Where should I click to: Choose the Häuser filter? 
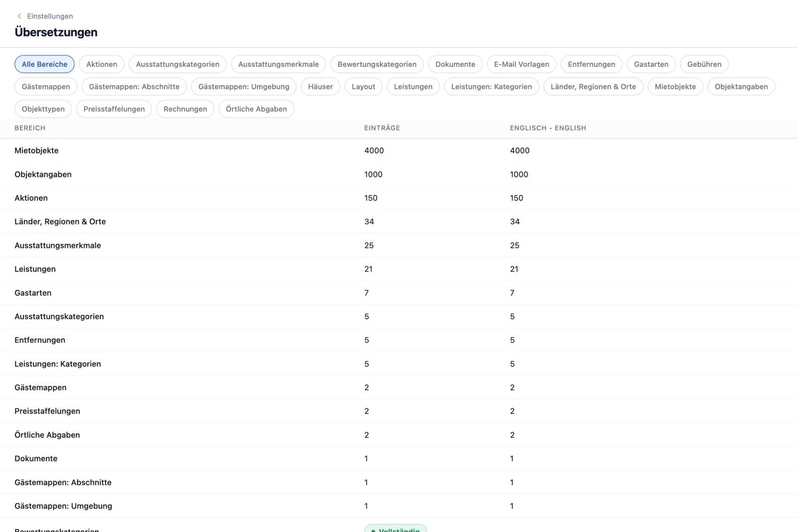[x=320, y=87]
